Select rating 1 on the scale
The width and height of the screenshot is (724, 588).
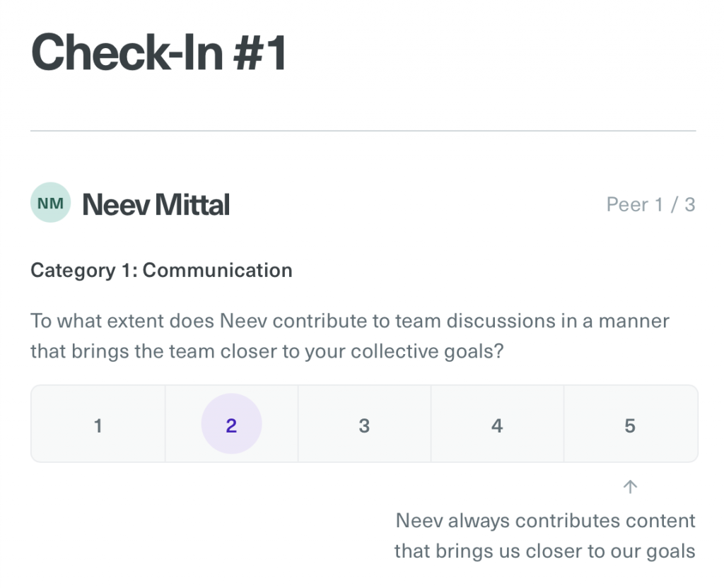point(98,425)
